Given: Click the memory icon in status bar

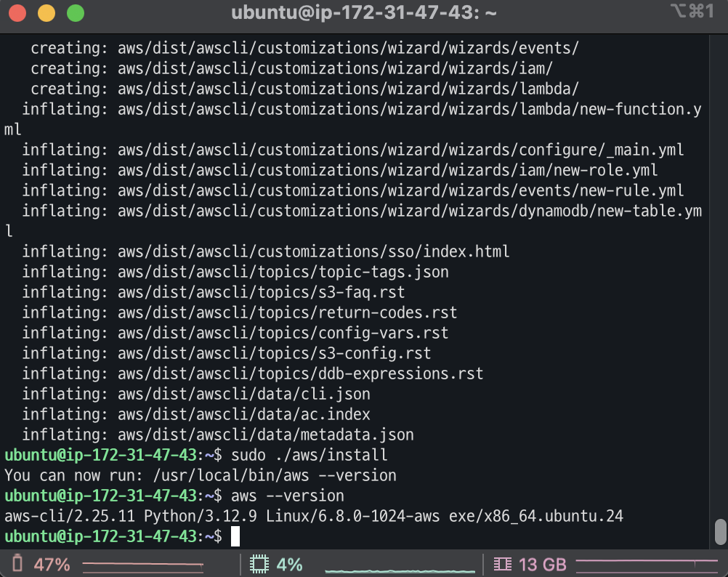Looking at the screenshot, I should coord(502,564).
